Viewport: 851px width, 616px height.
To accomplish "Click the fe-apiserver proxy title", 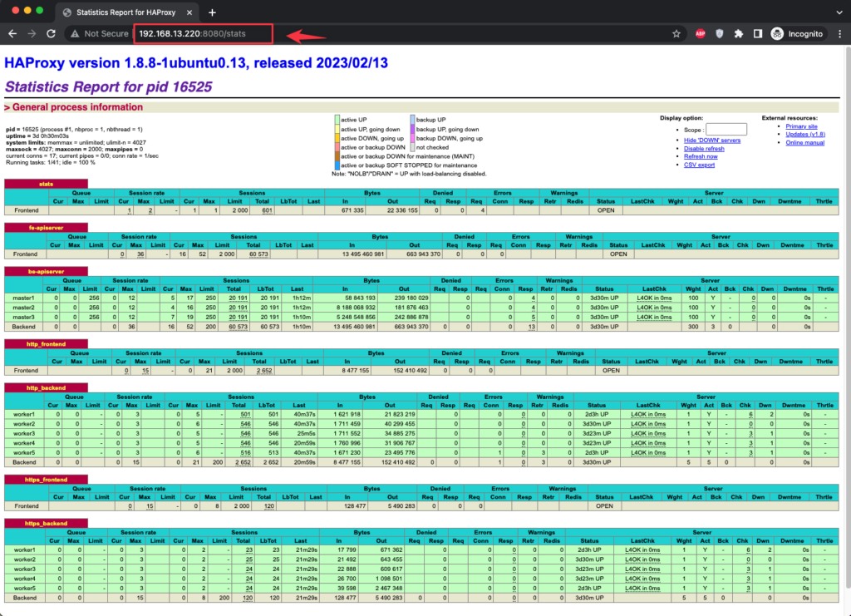I will (47, 228).
